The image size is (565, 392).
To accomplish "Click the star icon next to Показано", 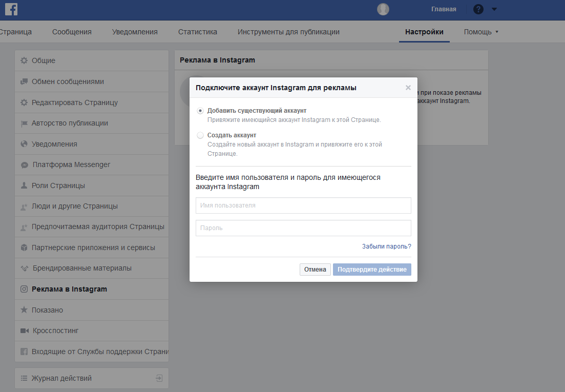I will (24, 310).
